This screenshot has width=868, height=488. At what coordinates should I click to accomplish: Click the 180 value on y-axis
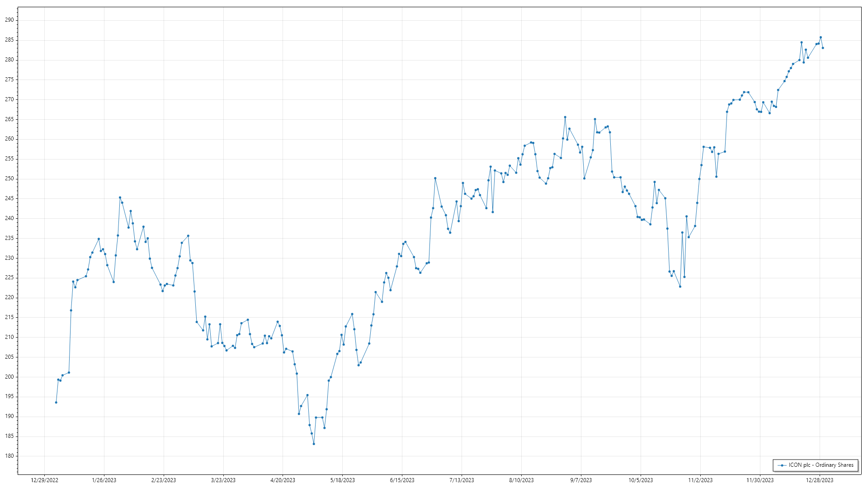click(x=9, y=456)
